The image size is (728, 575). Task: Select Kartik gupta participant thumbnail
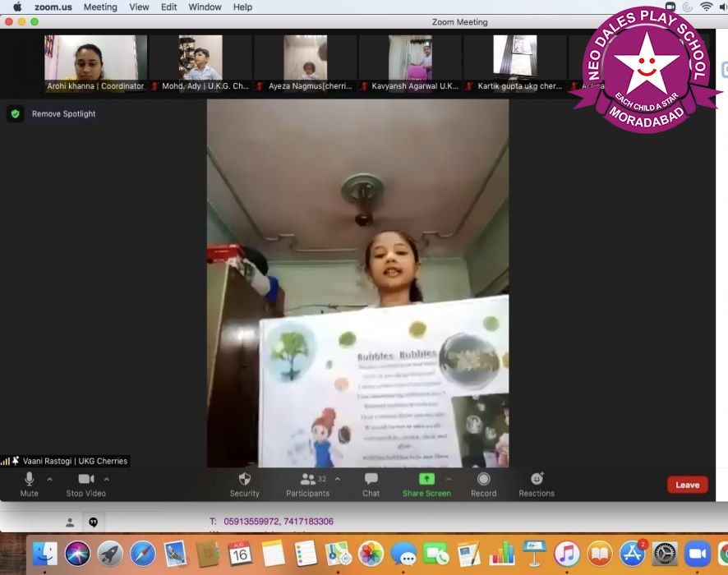pos(515,63)
